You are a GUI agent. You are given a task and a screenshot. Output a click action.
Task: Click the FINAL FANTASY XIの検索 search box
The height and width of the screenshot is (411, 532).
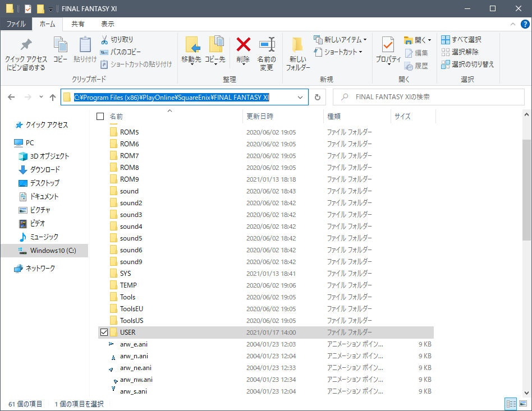point(429,97)
